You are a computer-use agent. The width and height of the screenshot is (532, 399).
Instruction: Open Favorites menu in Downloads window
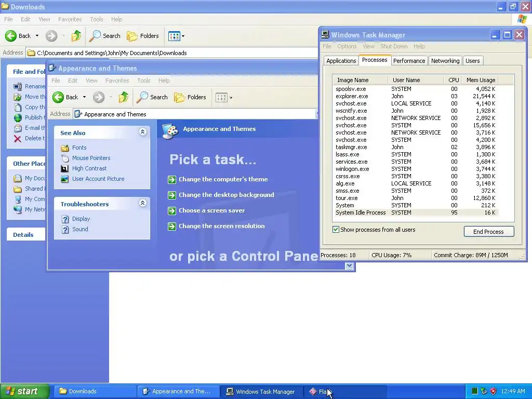(x=70, y=19)
